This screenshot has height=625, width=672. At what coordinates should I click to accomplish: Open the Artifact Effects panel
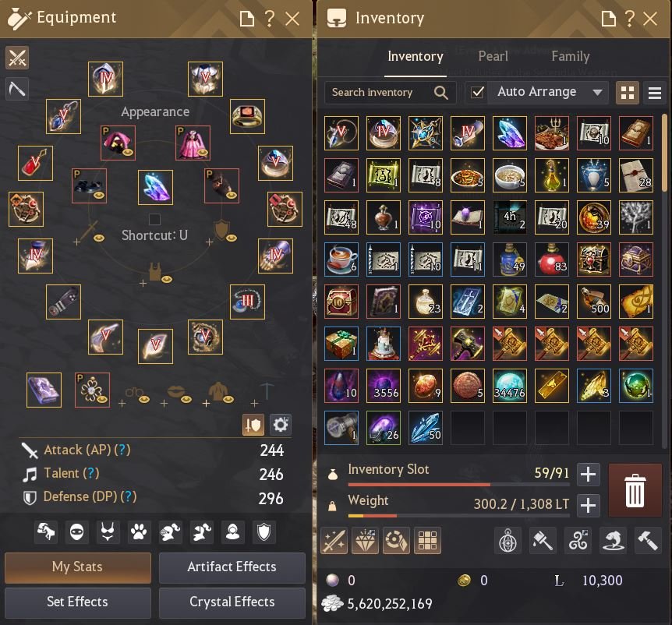(x=232, y=567)
